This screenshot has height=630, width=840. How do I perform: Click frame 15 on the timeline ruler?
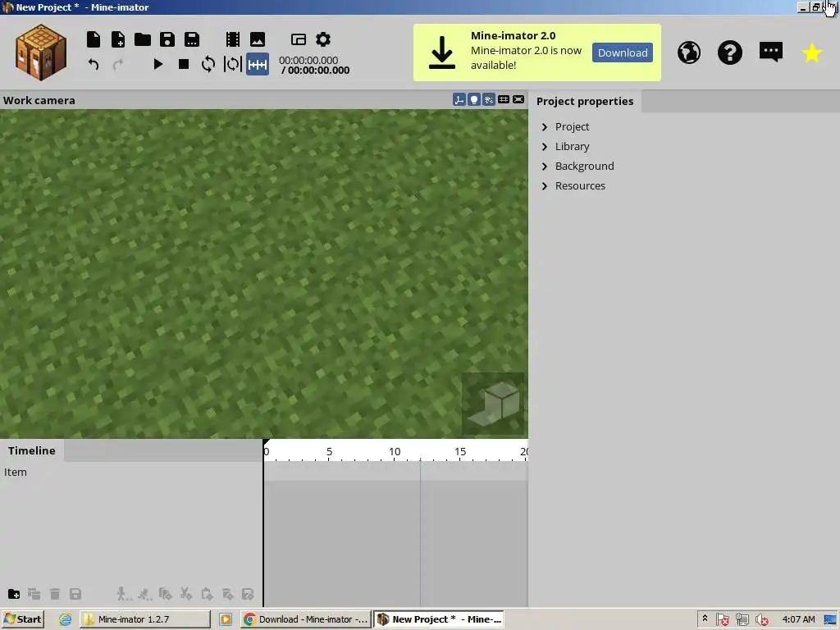[x=460, y=452]
